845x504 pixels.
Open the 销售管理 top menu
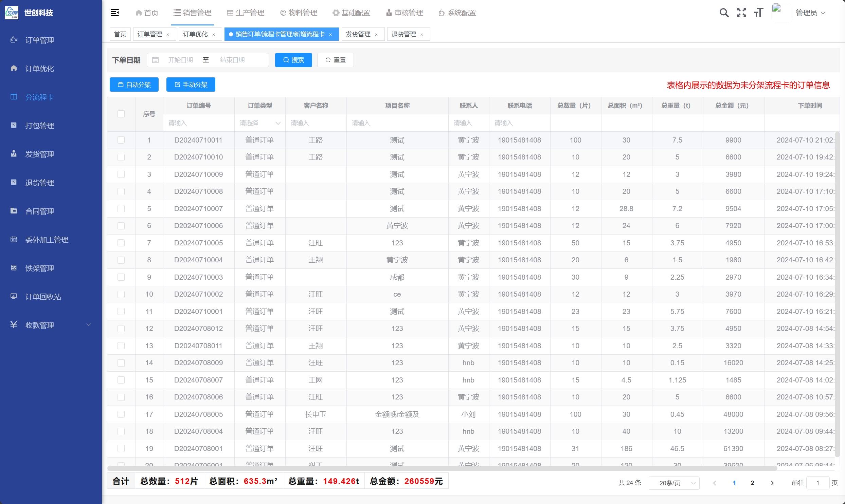coord(192,13)
